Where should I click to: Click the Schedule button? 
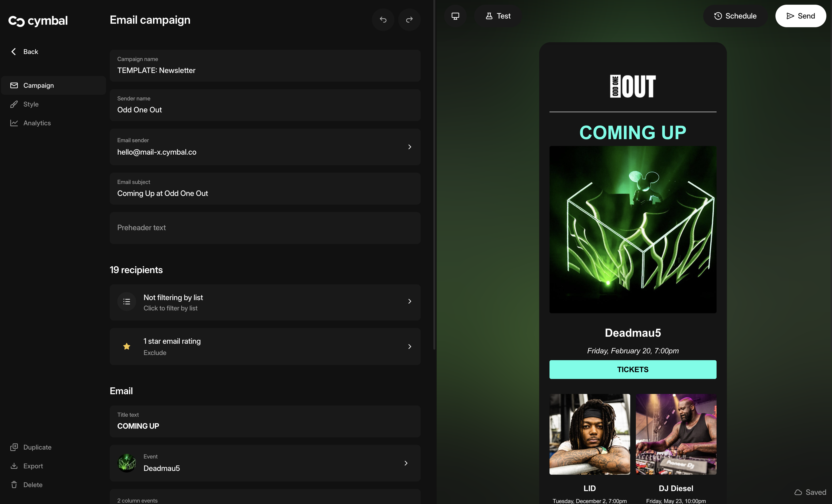click(735, 16)
